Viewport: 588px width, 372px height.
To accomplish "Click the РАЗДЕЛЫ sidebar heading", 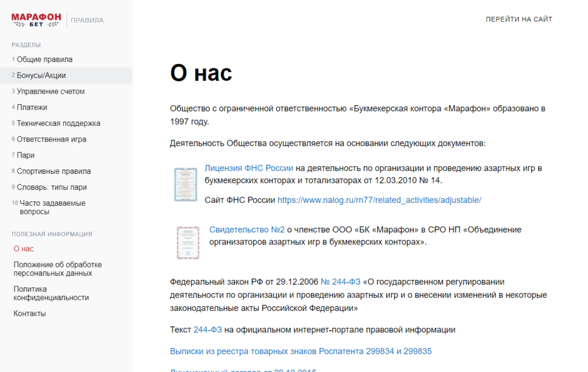I will 26,45.
